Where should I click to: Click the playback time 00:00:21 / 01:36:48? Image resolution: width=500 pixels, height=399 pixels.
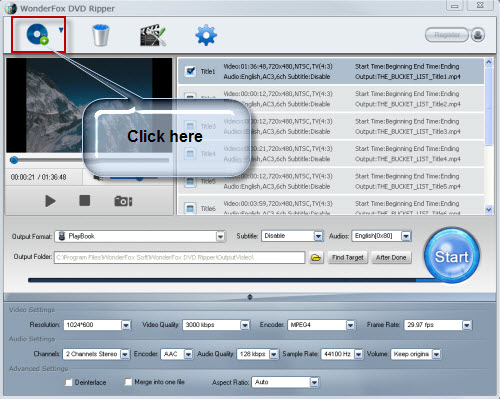38,177
